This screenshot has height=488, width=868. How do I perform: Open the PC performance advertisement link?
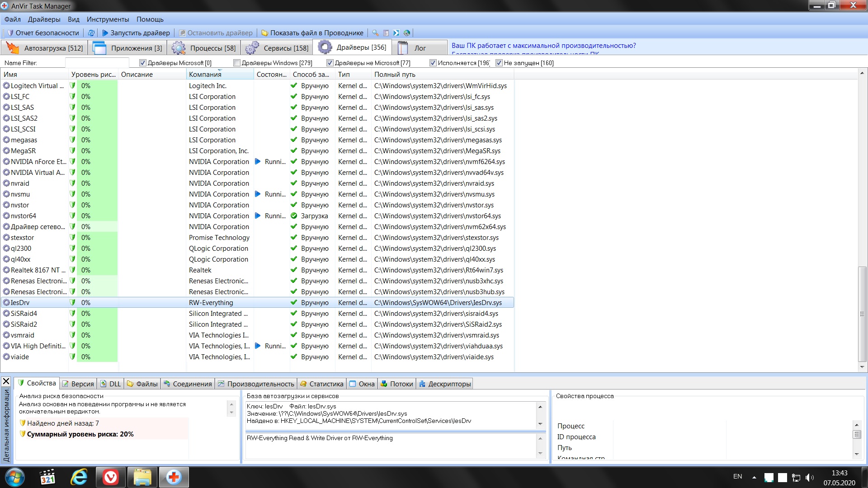click(x=543, y=46)
